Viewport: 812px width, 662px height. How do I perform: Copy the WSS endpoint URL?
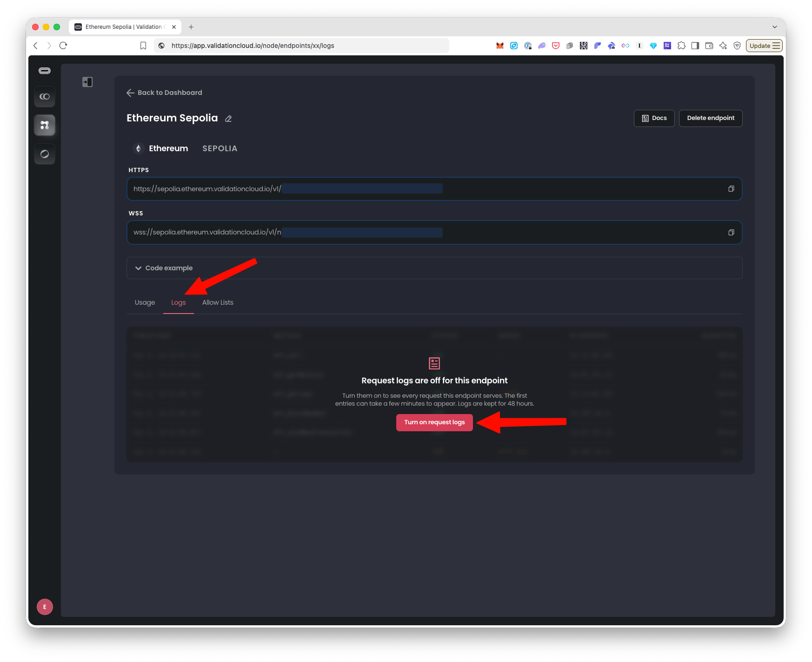pyautogui.click(x=731, y=232)
